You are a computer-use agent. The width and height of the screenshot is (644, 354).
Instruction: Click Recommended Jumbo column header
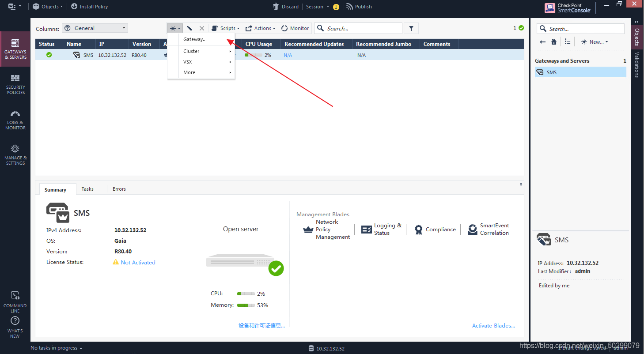(386, 44)
